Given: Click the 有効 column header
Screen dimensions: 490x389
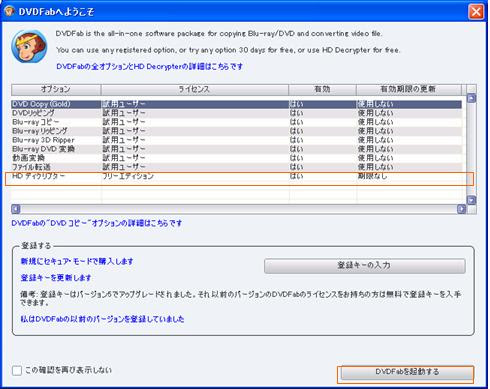Looking at the screenshot, I should click(322, 89).
